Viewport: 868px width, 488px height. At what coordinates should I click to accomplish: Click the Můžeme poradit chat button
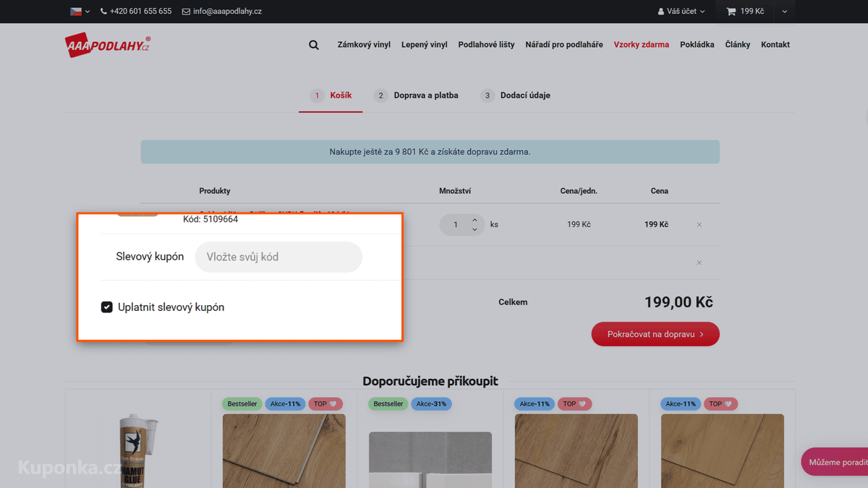tap(835, 462)
